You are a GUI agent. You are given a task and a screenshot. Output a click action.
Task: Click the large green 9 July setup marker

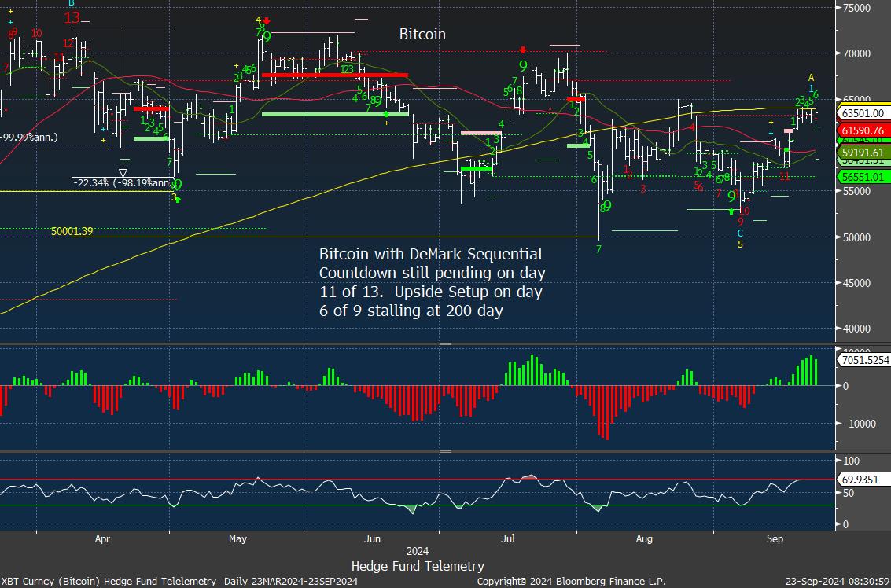tap(523, 66)
